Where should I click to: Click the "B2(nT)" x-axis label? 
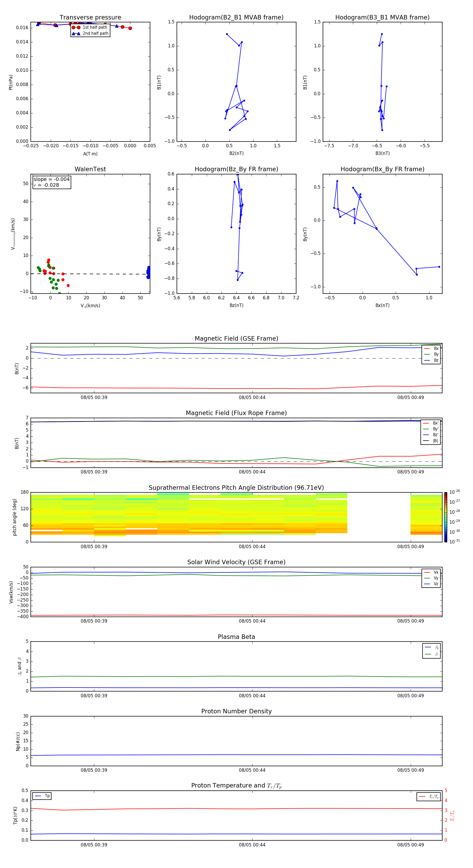(236, 153)
